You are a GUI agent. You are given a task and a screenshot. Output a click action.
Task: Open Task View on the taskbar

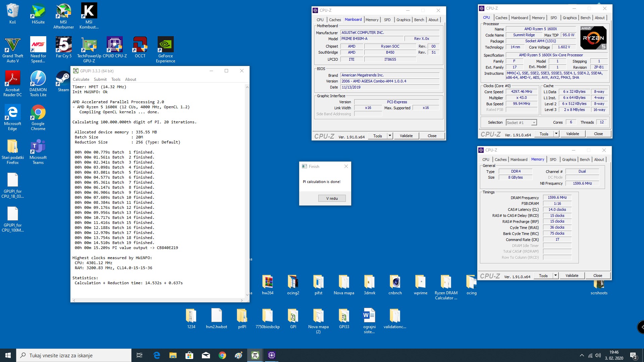(x=140, y=355)
